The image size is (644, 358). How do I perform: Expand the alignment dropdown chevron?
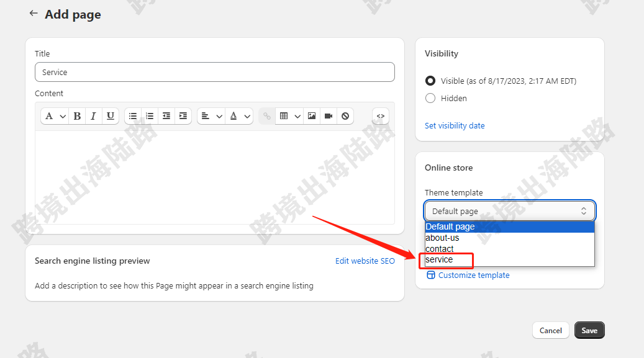coord(219,116)
